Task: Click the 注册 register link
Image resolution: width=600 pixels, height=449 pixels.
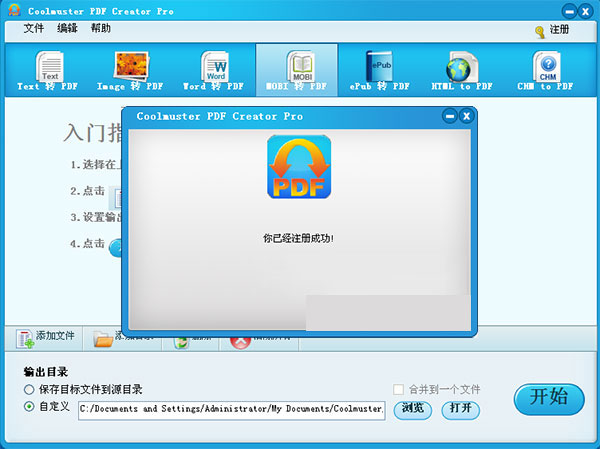Action: coord(559,29)
